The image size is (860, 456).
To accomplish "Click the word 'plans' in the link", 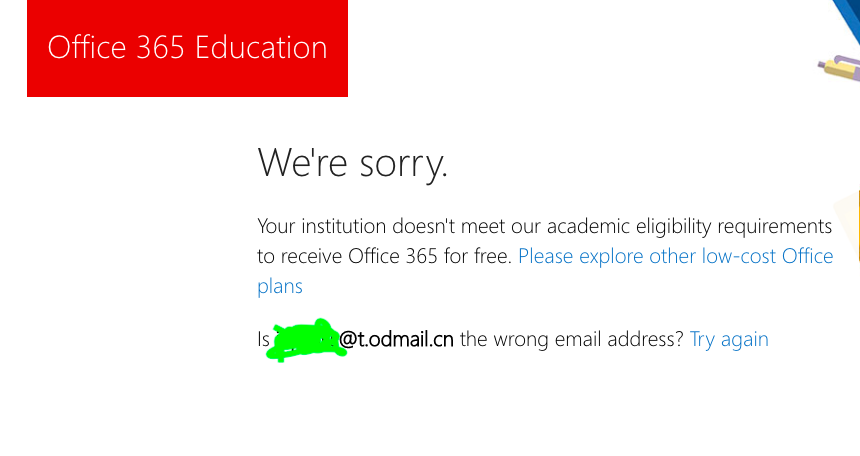I will pyautogui.click(x=280, y=287).
